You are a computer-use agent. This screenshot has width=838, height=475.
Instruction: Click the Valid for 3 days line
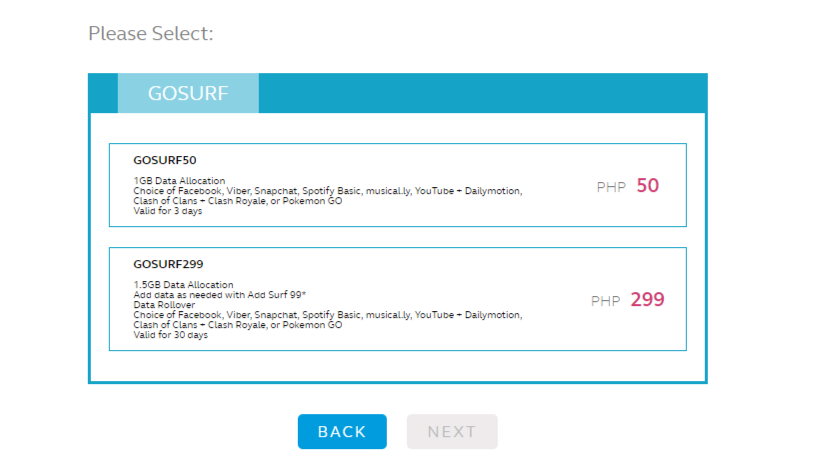pyautogui.click(x=168, y=211)
